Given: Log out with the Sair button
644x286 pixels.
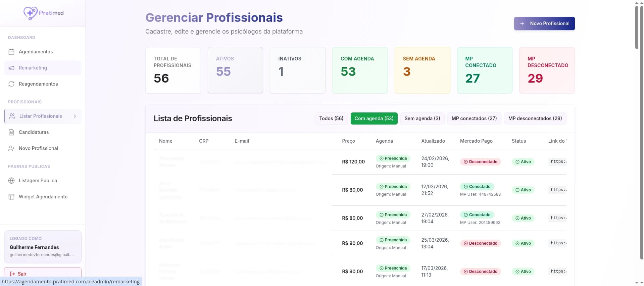Looking at the screenshot, I should [43, 274].
